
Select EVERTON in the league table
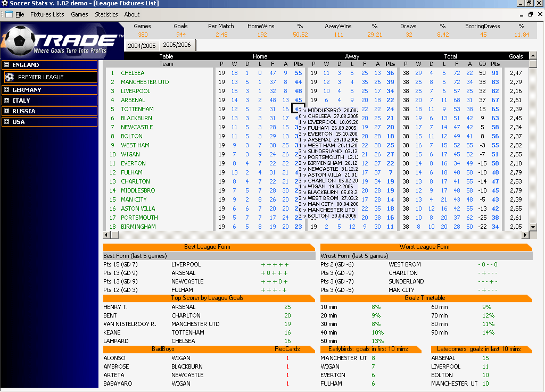coord(133,163)
